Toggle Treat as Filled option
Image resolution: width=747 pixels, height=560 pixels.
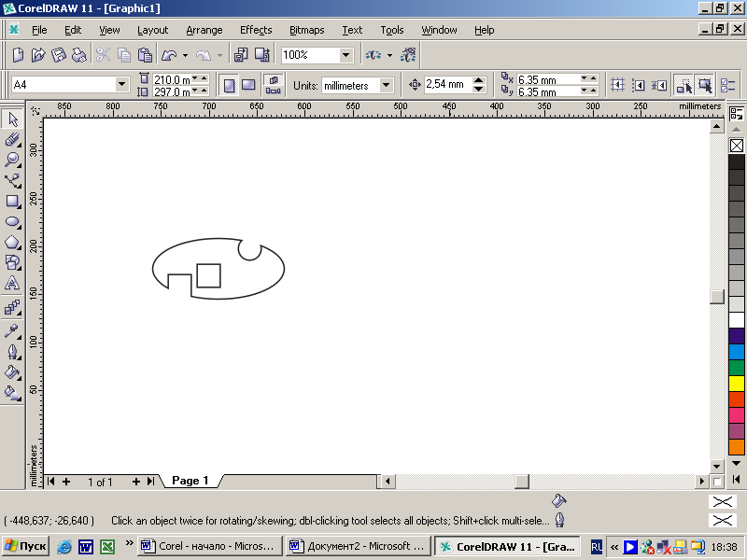tap(704, 85)
